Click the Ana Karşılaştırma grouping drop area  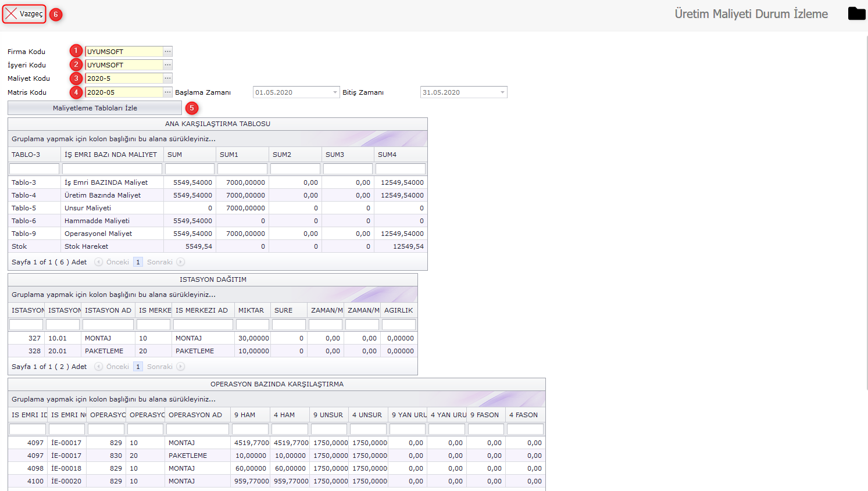click(217, 139)
